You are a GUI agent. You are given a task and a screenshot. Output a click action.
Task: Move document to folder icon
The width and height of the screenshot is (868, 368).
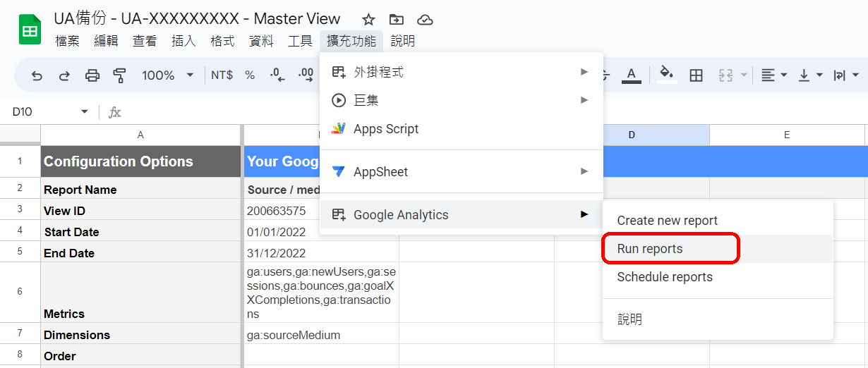(397, 20)
